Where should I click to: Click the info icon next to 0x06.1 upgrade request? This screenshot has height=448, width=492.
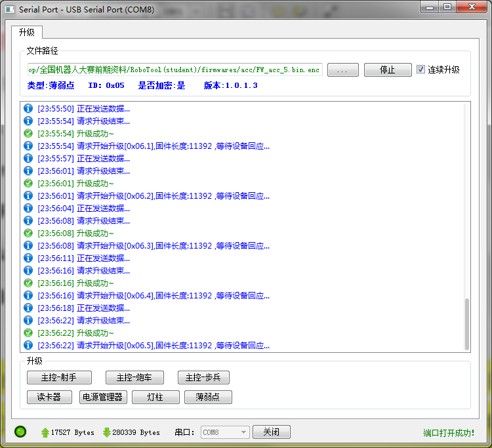28,146
